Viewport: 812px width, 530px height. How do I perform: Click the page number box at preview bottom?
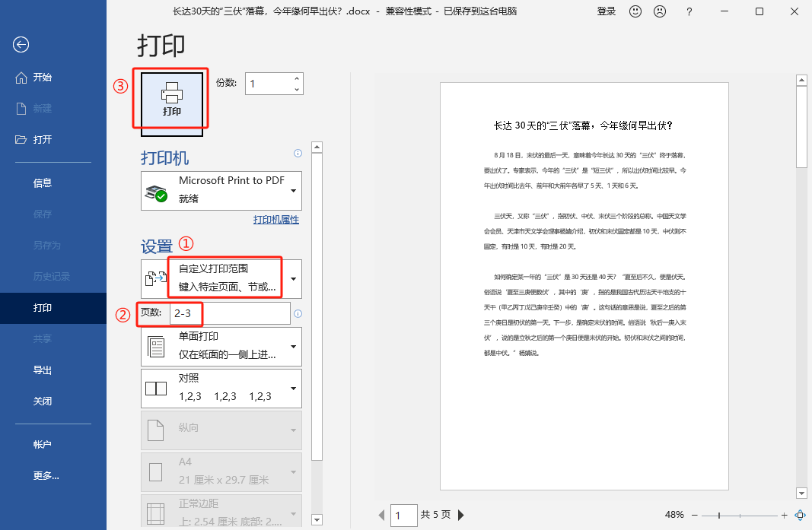403,515
